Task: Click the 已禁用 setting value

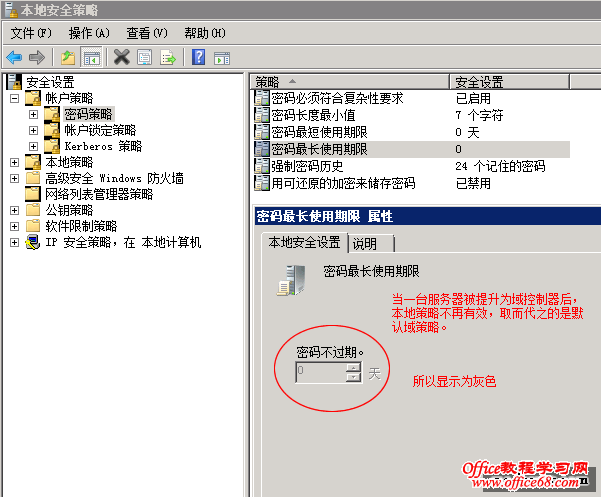Action: pos(473,184)
